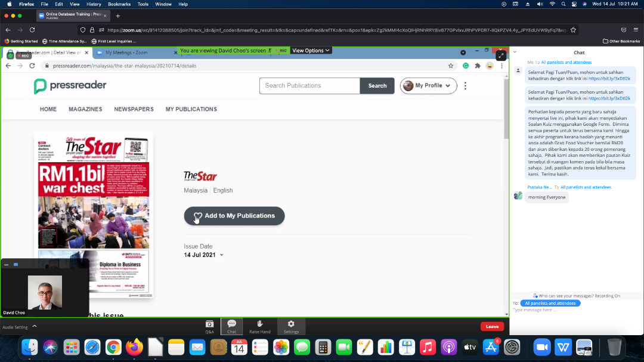Minimize David Choo's video tile
644x362 pixels.
coord(6,265)
